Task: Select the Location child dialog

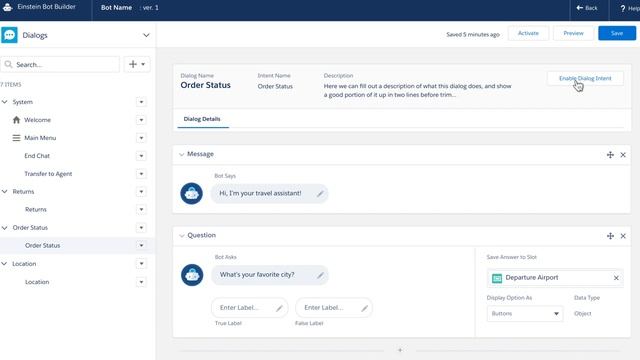Action: tap(37, 282)
